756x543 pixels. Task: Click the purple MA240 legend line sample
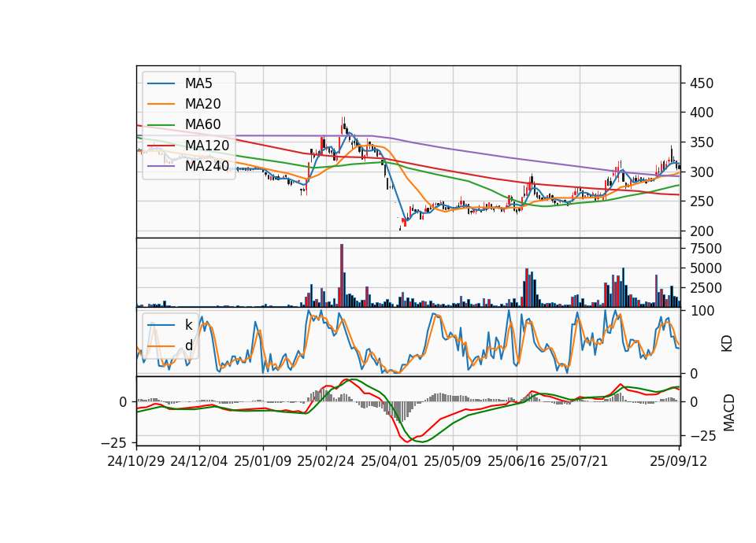pyautogui.click(x=161, y=166)
